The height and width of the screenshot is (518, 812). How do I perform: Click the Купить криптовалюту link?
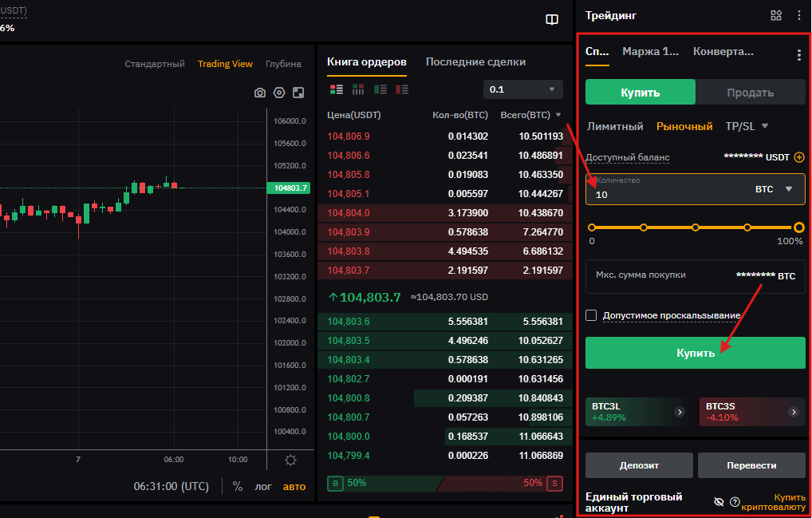coord(773,502)
